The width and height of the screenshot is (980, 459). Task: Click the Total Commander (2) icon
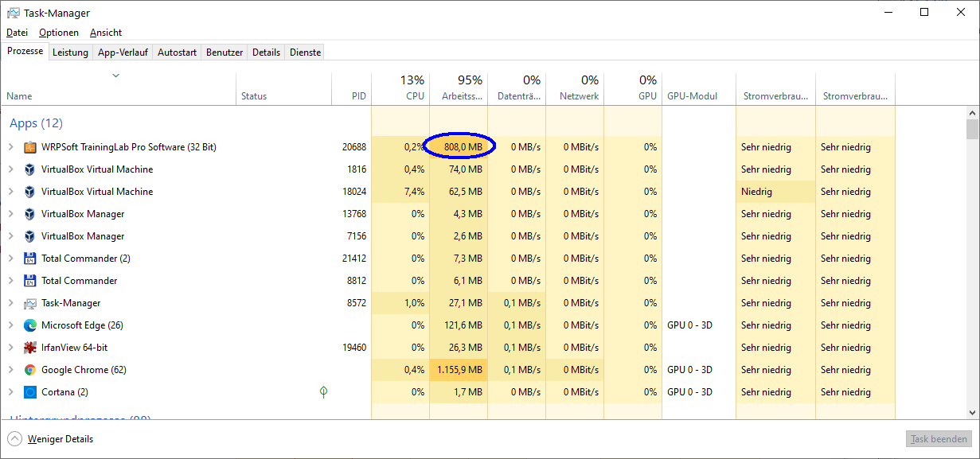pos(30,259)
